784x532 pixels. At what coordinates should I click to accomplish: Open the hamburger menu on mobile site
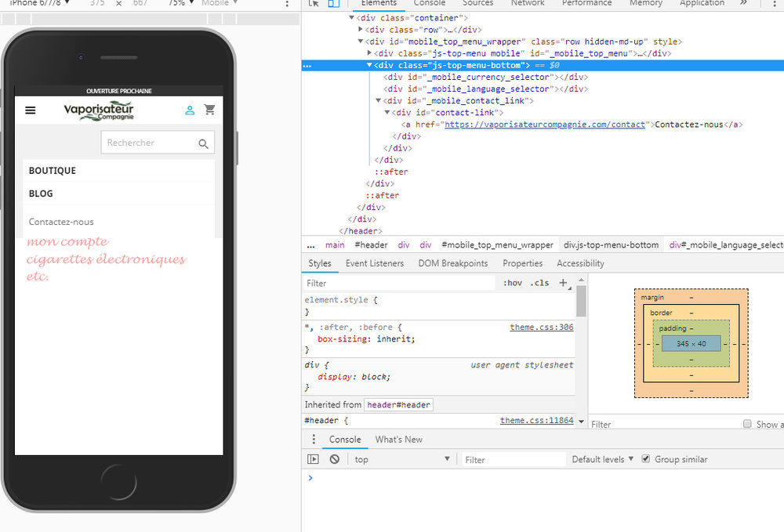pyautogui.click(x=31, y=110)
